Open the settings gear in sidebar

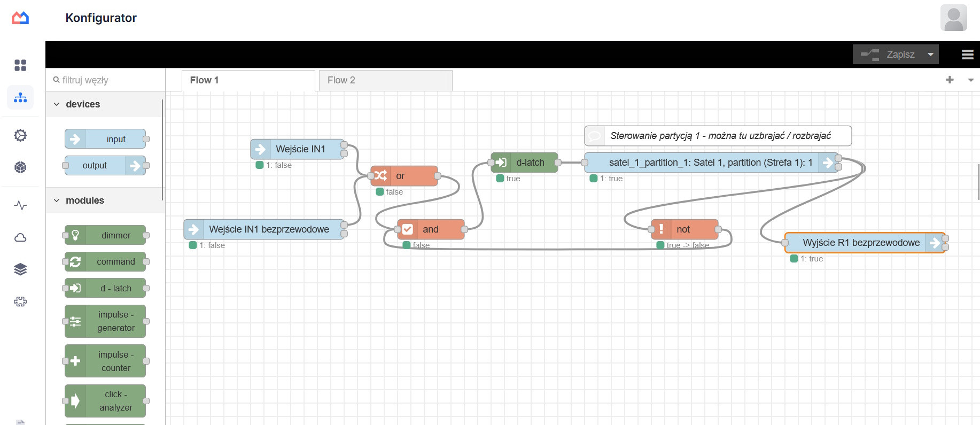click(20, 135)
